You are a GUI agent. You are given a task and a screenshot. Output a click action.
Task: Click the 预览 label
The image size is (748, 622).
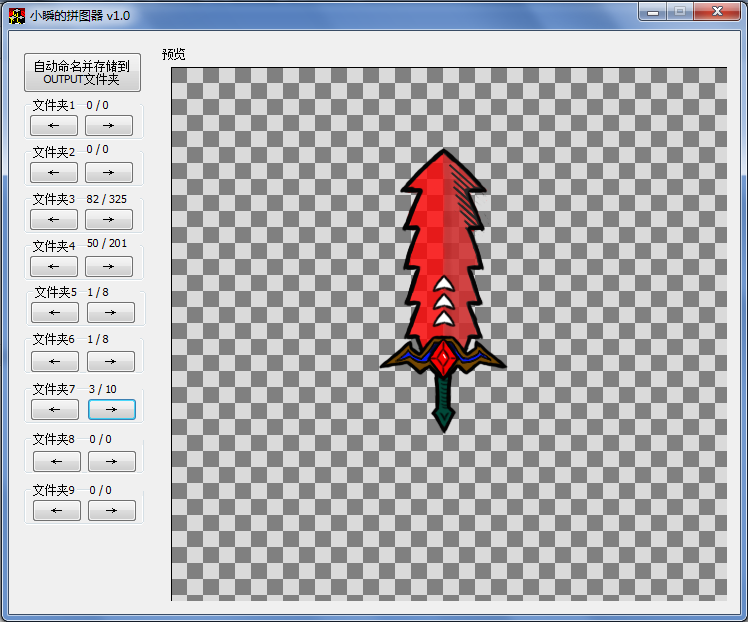174,54
